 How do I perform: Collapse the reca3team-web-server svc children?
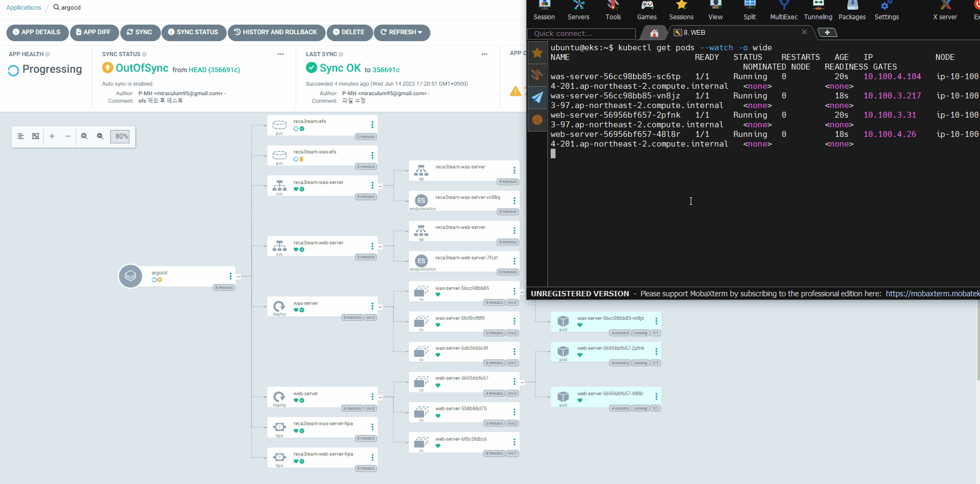(380, 247)
